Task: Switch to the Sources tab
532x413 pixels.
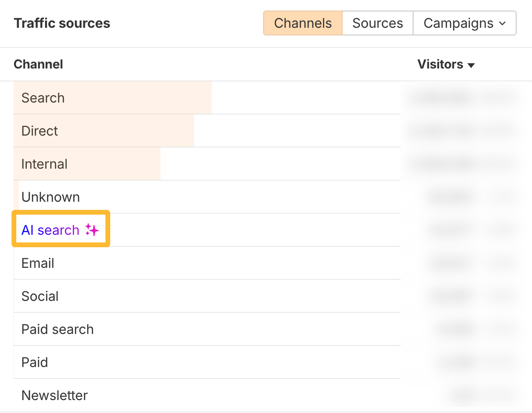Action: [x=377, y=23]
